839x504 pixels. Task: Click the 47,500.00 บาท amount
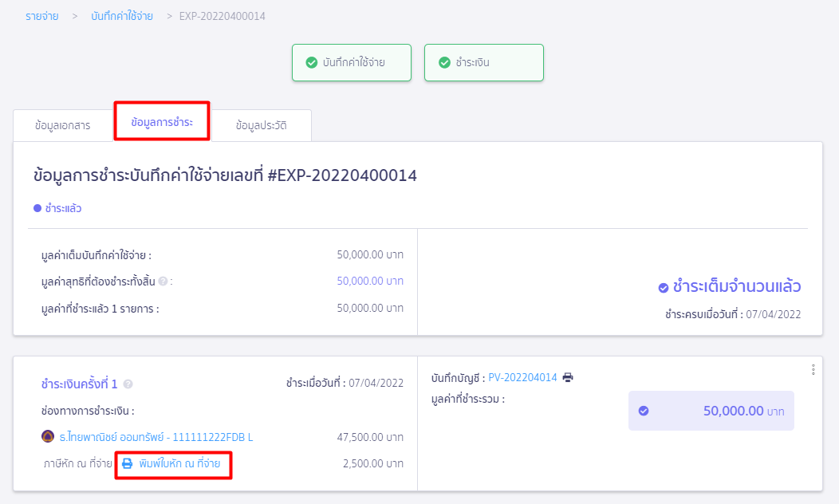point(370,437)
